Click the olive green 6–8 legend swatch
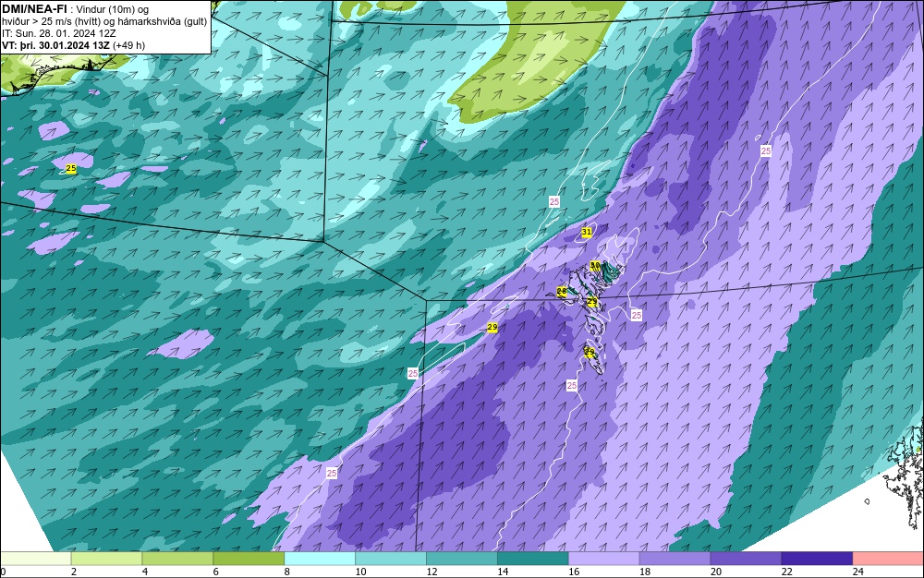The width and height of the screenshot is (924, 578). click(249, 559)
